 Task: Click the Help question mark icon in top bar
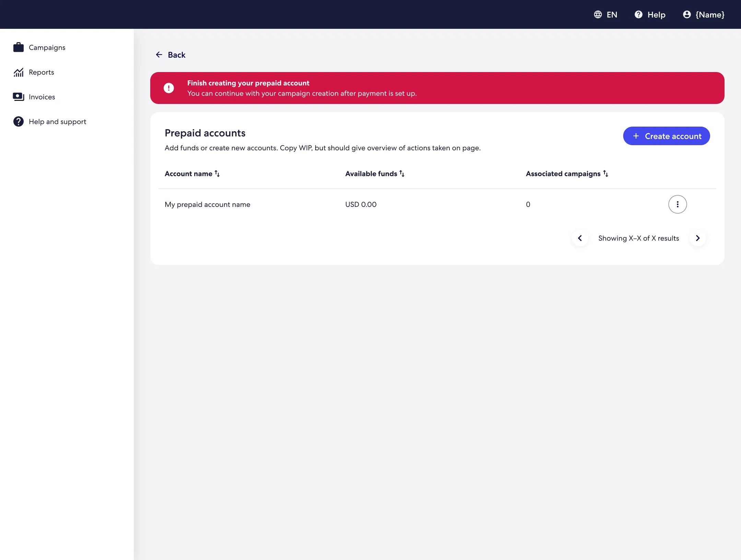pyautogui.click(x=638, y=14)
